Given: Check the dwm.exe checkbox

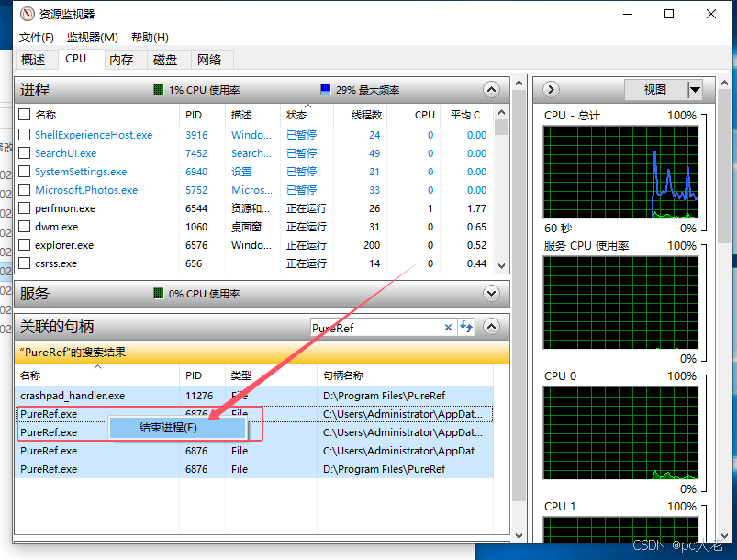Looking at the screenshot, I should pyautogui.click(x=25, y=226).
